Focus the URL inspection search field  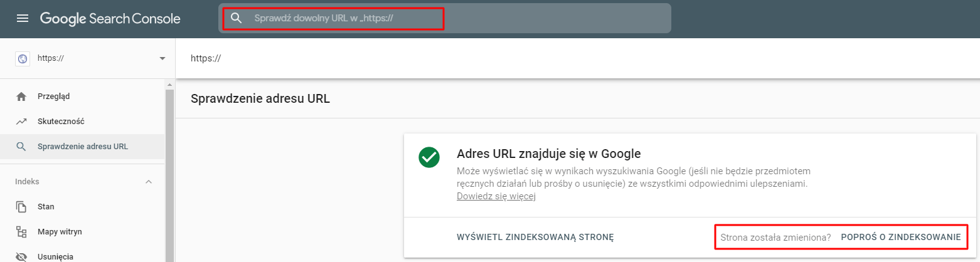point(445,18)
